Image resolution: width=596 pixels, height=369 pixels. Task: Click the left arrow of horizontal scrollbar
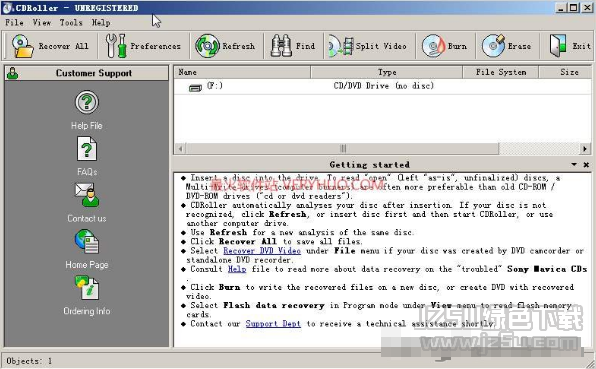pyautogui.click(x=181, y=149)
